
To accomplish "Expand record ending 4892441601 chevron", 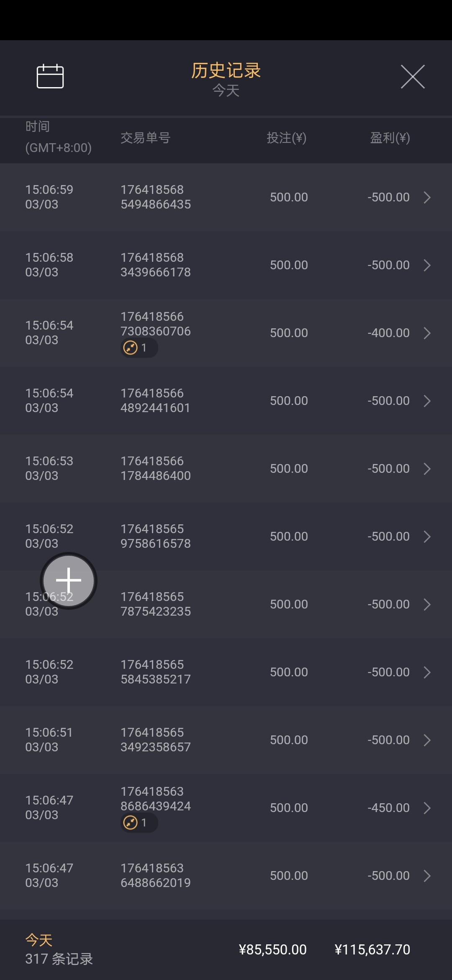I will [x=427, y=401].
